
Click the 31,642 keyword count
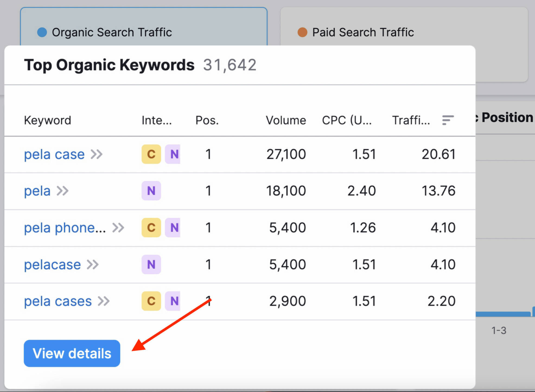(x=230, y=65)
